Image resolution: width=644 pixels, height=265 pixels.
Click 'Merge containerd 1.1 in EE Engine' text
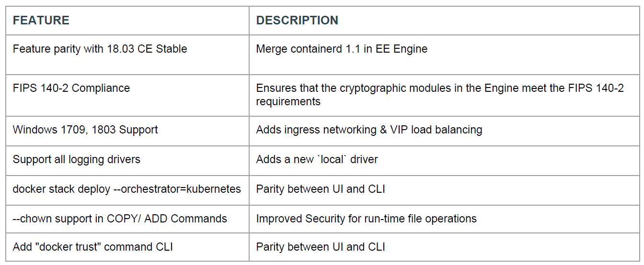[x=342, y=49]
